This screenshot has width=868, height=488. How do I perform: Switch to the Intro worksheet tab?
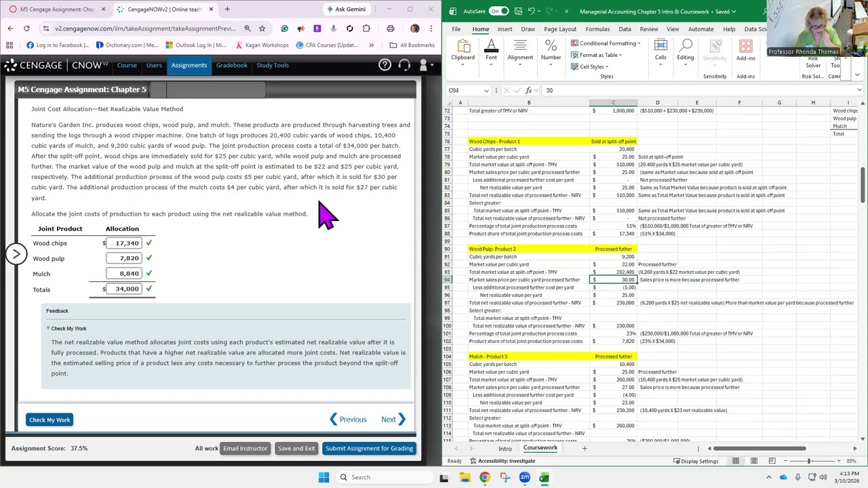coord(505,449)
